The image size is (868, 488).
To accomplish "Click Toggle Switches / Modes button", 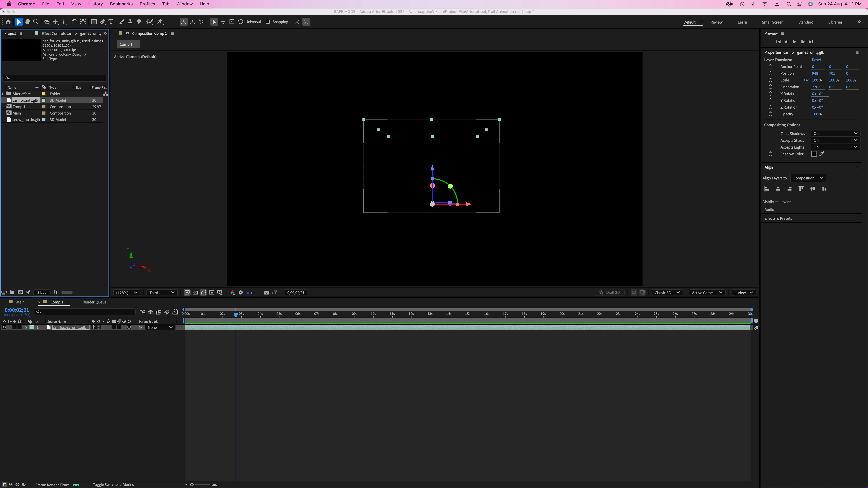I will 113,485.
